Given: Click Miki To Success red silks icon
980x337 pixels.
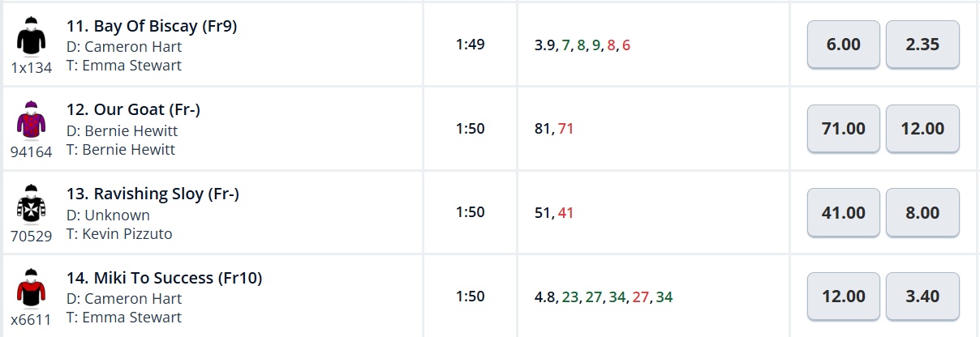Looking at the screenshot, I should (x=31, y=289).
